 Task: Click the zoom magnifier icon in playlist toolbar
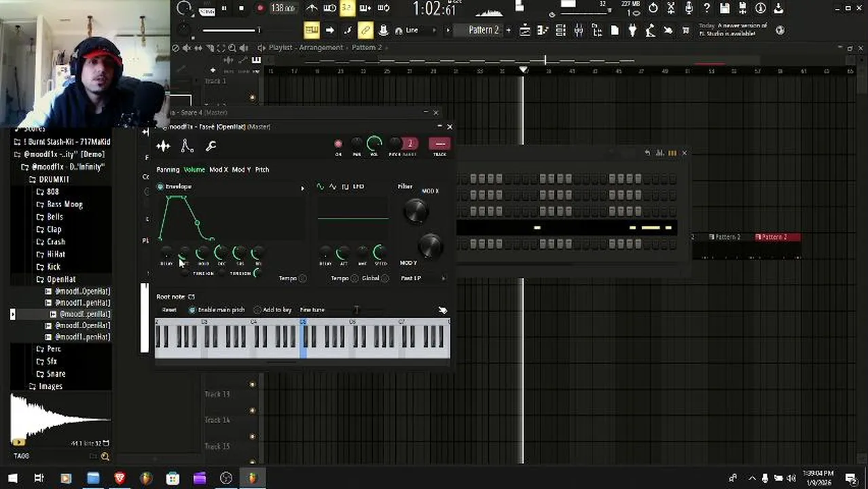click(x=232, y=48)
